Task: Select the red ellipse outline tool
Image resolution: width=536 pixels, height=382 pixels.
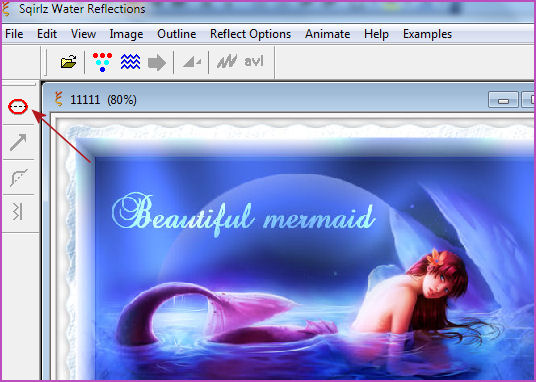Action: 18,107
